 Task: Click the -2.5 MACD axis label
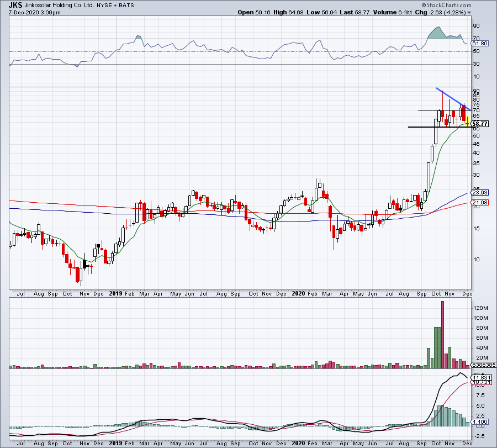(479, 436)
